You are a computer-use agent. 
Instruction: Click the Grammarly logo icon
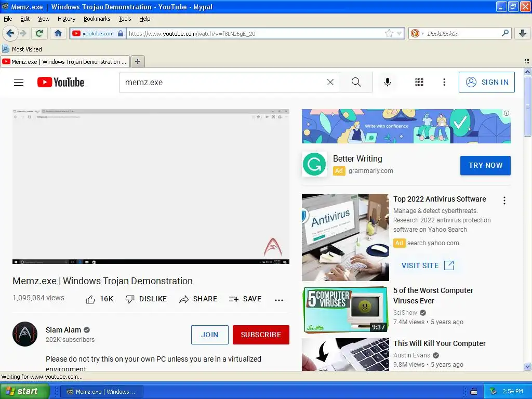pos(314,164)
